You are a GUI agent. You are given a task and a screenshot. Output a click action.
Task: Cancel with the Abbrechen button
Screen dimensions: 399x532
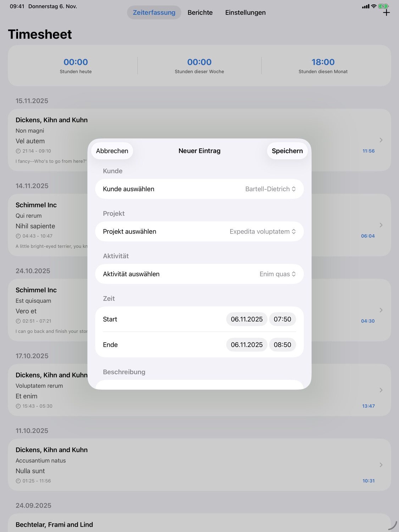112,151
